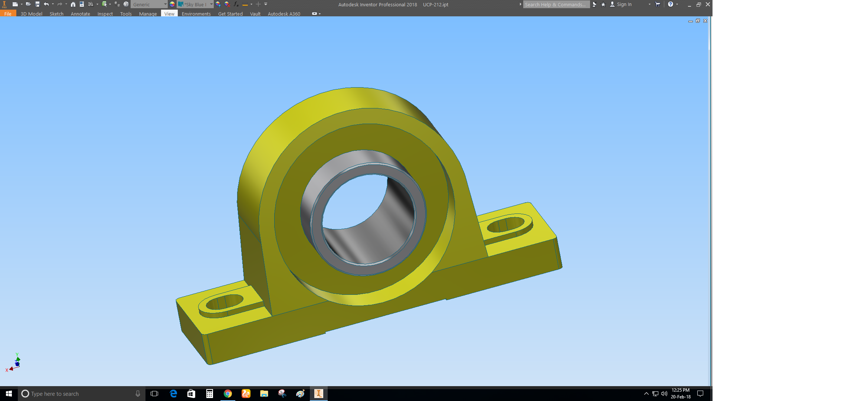The height and width of the screenshot is (401, 868).
Task: Open the Customize Quick Access Toolbar arrow
Action: tap(266, 4)
